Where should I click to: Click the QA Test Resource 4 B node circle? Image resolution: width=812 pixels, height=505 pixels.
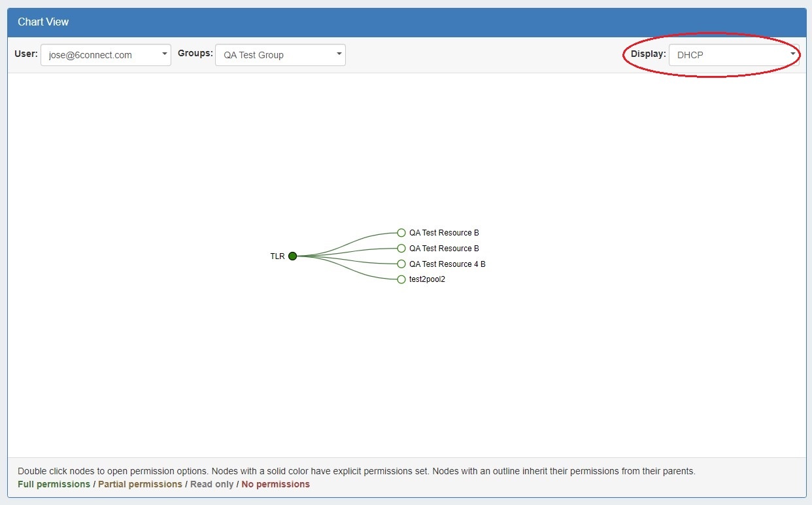[x=401, y=264]
